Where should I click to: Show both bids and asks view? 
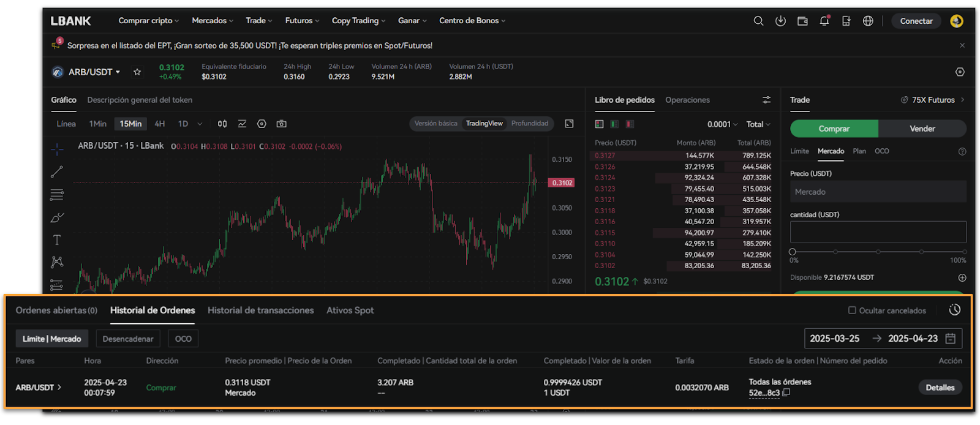click(x=599, y=124)
